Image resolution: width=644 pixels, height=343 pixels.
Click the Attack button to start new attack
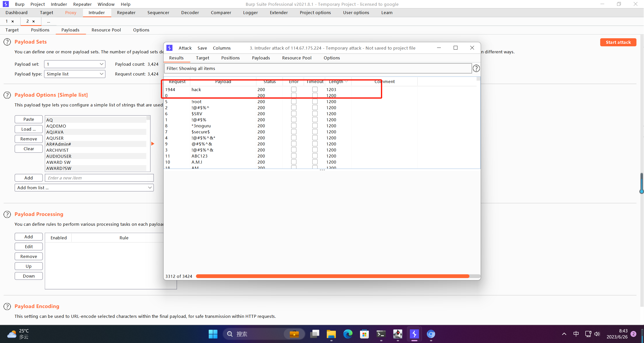pos(185,48)
